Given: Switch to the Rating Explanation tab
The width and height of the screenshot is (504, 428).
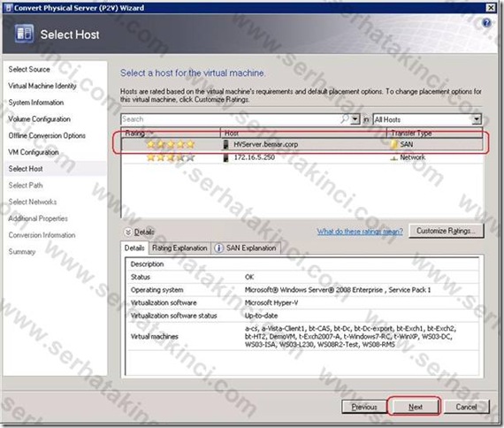Looking at the screenshot, I should (x=179, y=248).
